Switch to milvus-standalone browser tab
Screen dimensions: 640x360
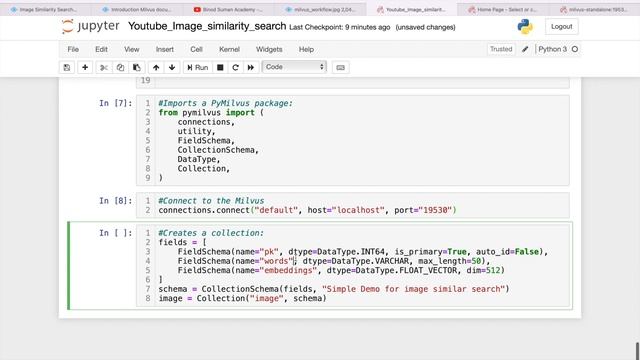[594, 9]
